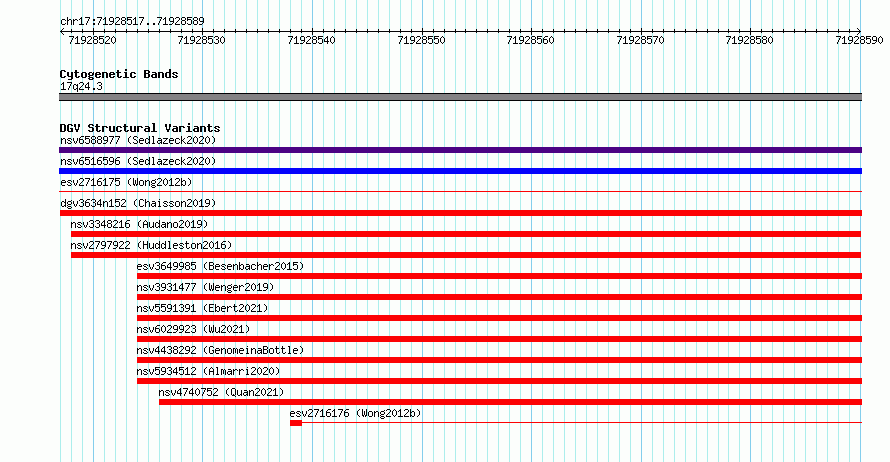890x462 pixels.
Task: Open esv2716176 (Wong2012b) variant label
Action: point(355,413)
